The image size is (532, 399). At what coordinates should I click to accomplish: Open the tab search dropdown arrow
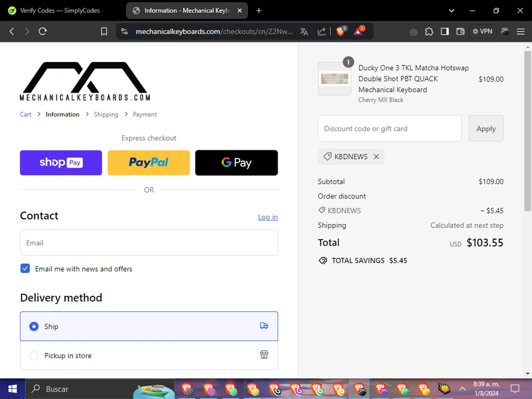pos(451,11)
